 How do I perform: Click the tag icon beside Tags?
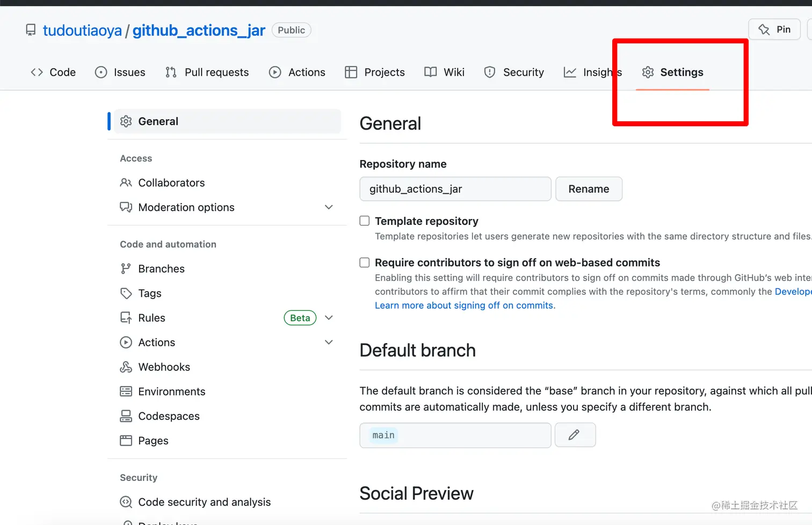(126, 293)
